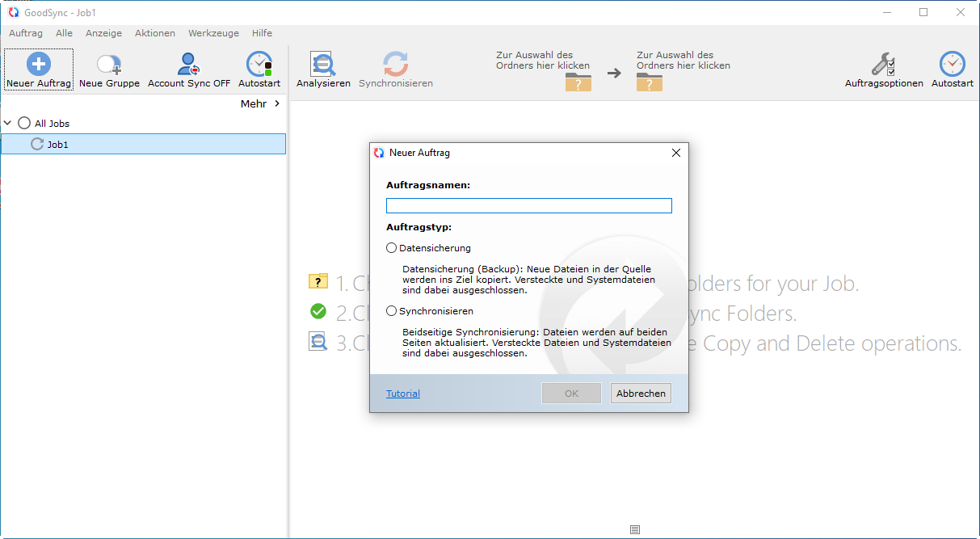Open Autostart clock icon at far right
Image resolution: width=980 pixels, height=539 pixels.
[x=953, y=65]
